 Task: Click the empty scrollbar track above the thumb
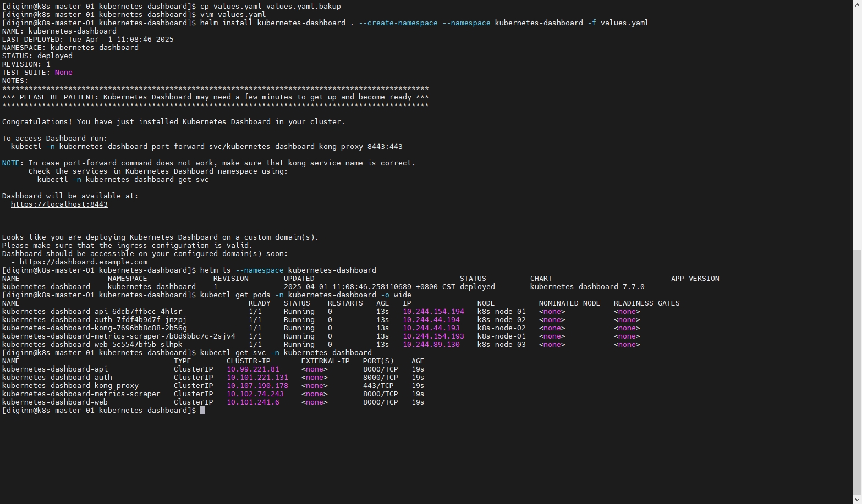coord(857,126)
